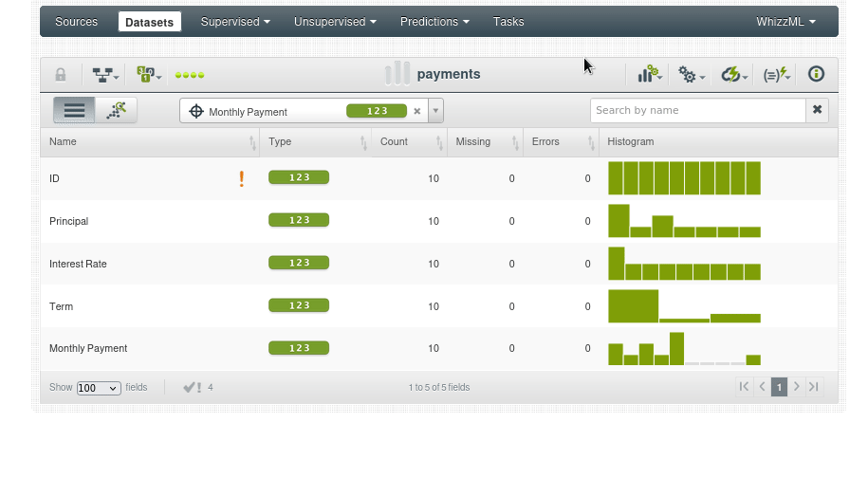The image size is (868, 478).
Task: Click the Monthly Payment histogram
Action: [684, 349]
